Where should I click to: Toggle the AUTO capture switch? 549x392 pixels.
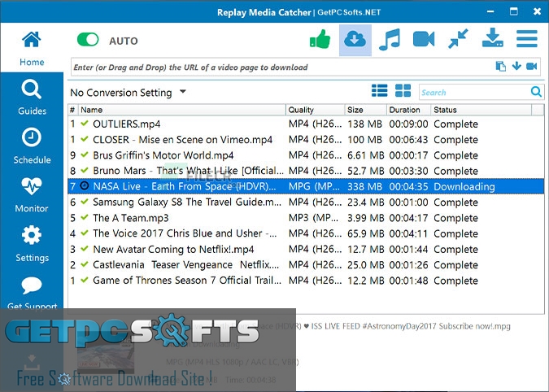coord(88,40)
